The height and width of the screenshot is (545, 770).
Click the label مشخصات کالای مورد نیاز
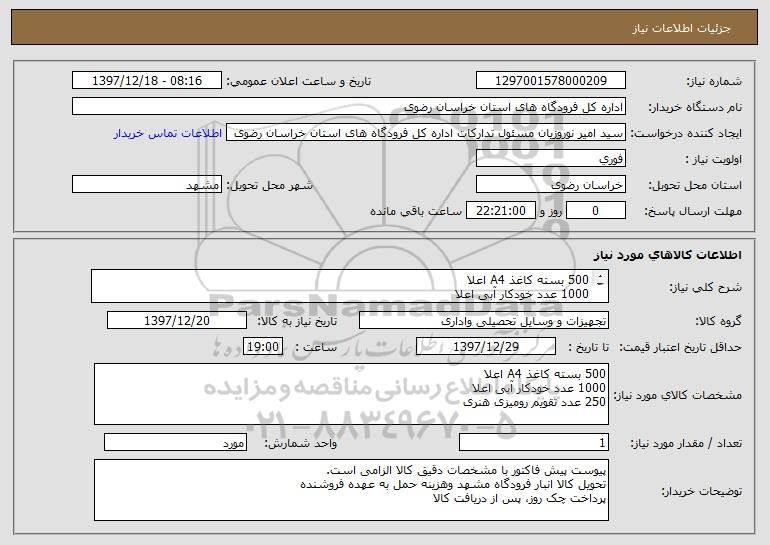click(678, 395)
